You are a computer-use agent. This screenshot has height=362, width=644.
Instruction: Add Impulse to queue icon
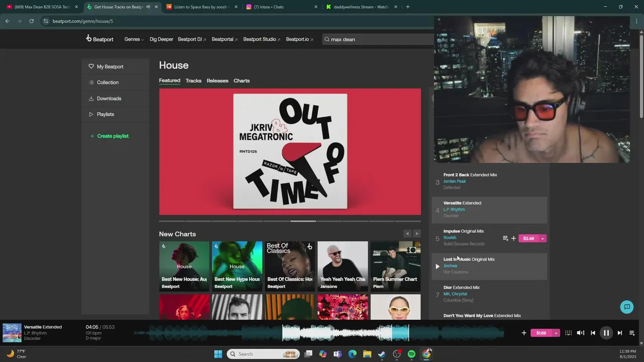pyautogui.click(x=505, y=238)
